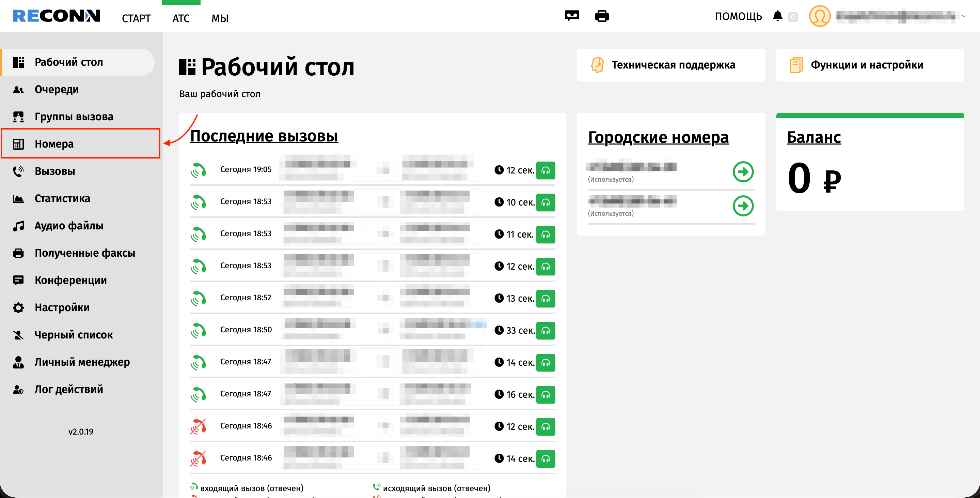980x498 pixels.
Task: Open the Баланс heading link
Action: [813, 137]
